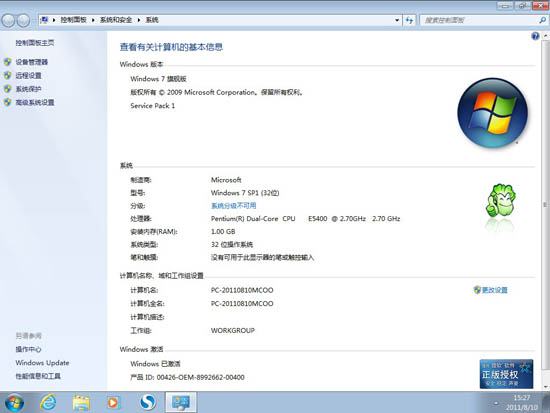Open Windows Update link
Screen dimensions: 550x413
coord(42,362)
